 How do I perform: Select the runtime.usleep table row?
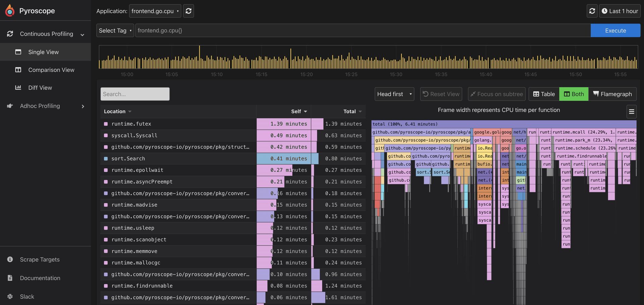click(x=233, y=228)
